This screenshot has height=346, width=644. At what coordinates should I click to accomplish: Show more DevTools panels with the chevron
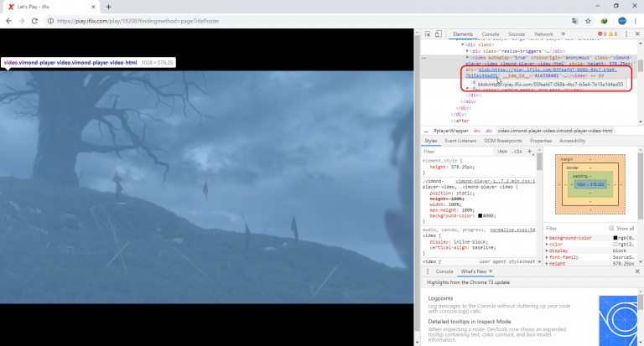[563, 34]
